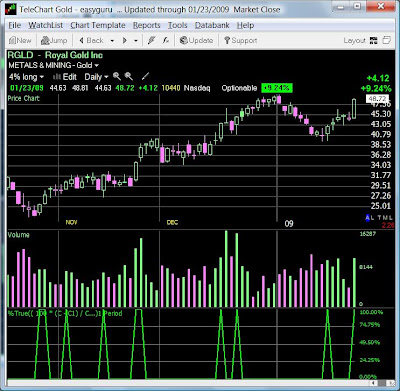
Task: Maximize the TeleChart window
Action: [x=357, y=6]
